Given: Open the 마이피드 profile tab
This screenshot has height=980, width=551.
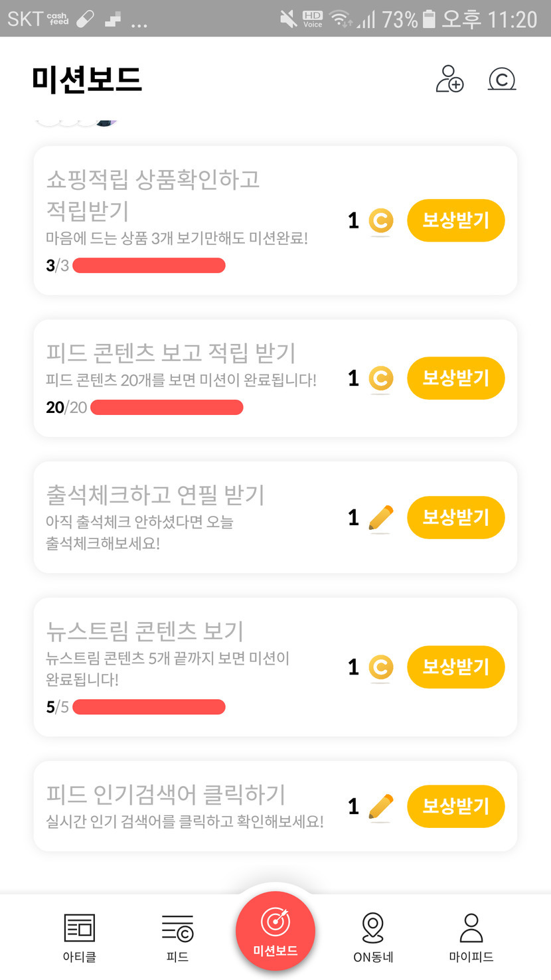Looking at the screenshot, I should (471, 938).
